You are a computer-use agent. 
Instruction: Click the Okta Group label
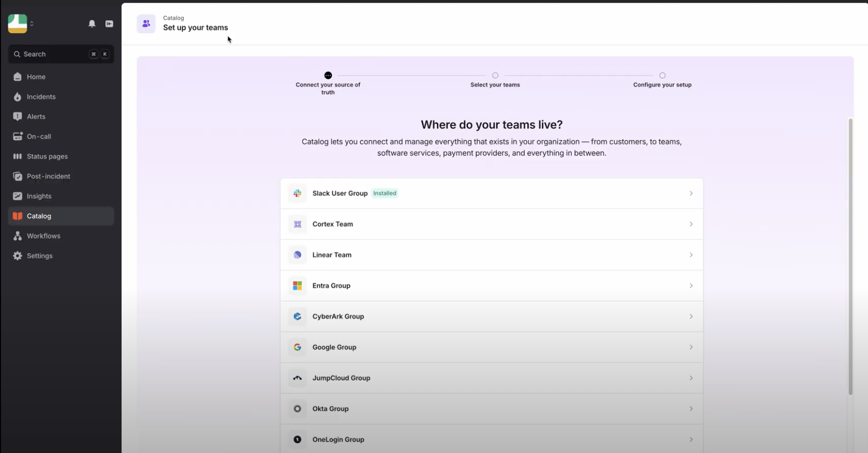tap(330, 409)
